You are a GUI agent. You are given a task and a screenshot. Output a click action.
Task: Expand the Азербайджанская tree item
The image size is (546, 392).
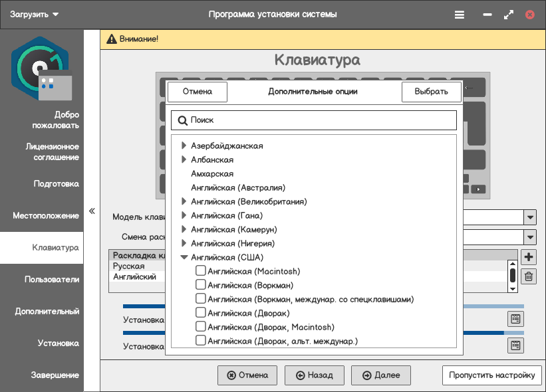tap(184, 146)
